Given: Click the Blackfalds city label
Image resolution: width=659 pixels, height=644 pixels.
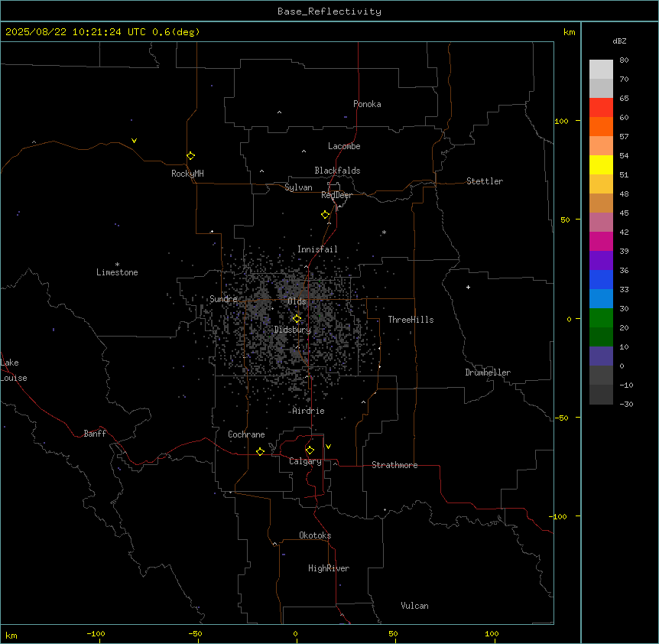Looking at the screenshot, I should (337, 171).
